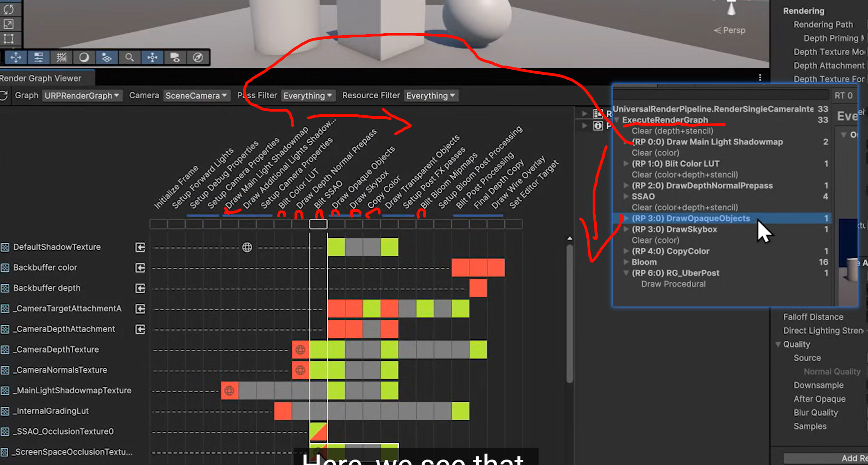Click the _ScreenSpaceOcclusionTexture resource name
Screen dimensions: 868x465
(x=73, y=452)
